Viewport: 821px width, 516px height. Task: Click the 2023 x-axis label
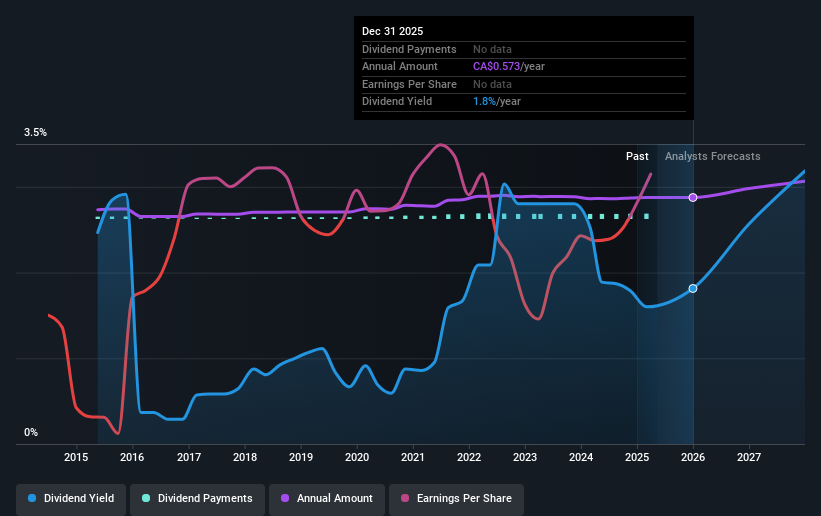coord(525,457)
